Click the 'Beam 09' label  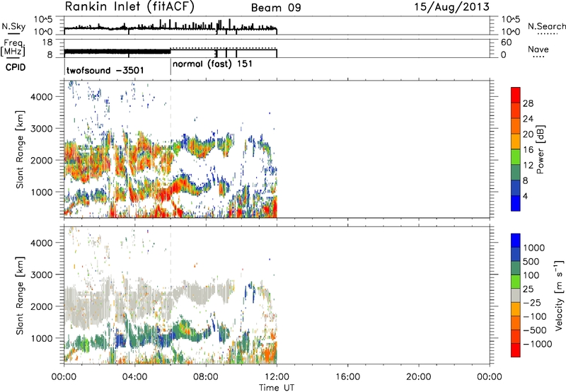pos(276,8)
